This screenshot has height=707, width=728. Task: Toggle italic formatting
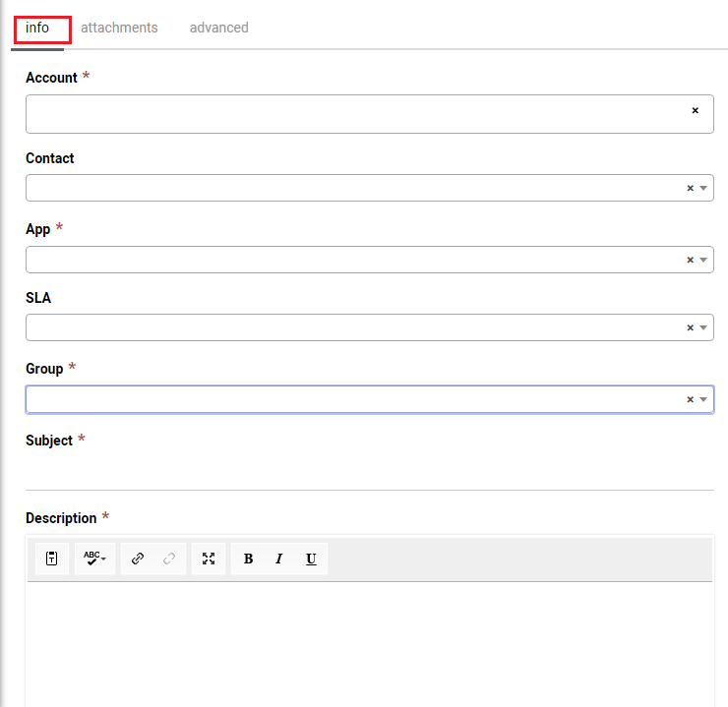279,559
